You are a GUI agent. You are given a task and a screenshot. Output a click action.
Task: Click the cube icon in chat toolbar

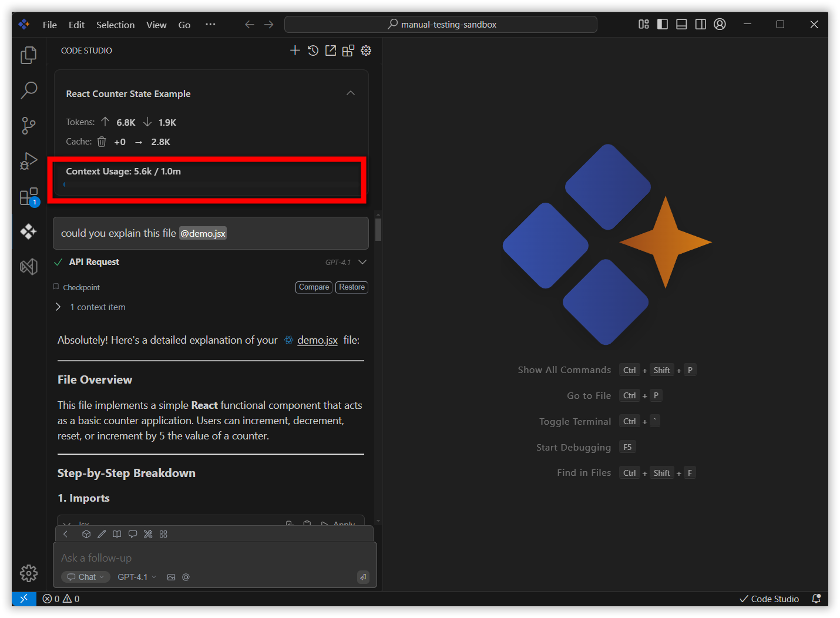click(x=86, y=534)
